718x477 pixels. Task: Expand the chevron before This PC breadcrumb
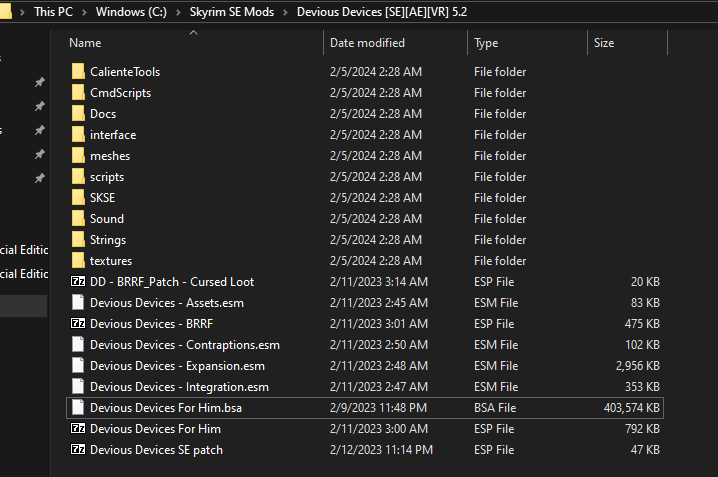coord(22,12)
